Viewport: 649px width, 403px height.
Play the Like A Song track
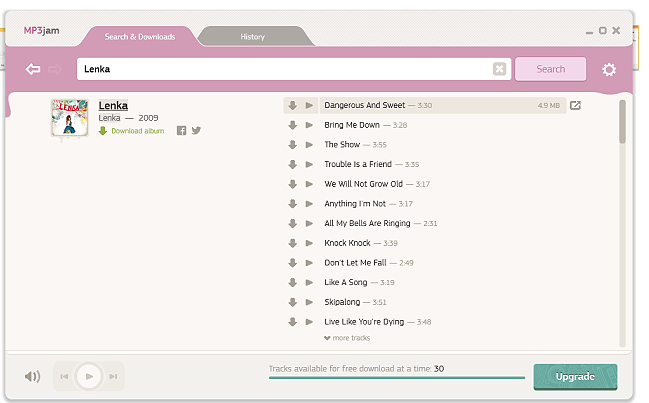pos(309,283)
